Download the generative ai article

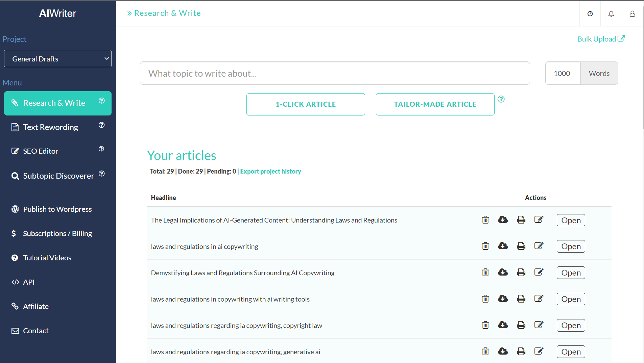[x=503, y=351]
